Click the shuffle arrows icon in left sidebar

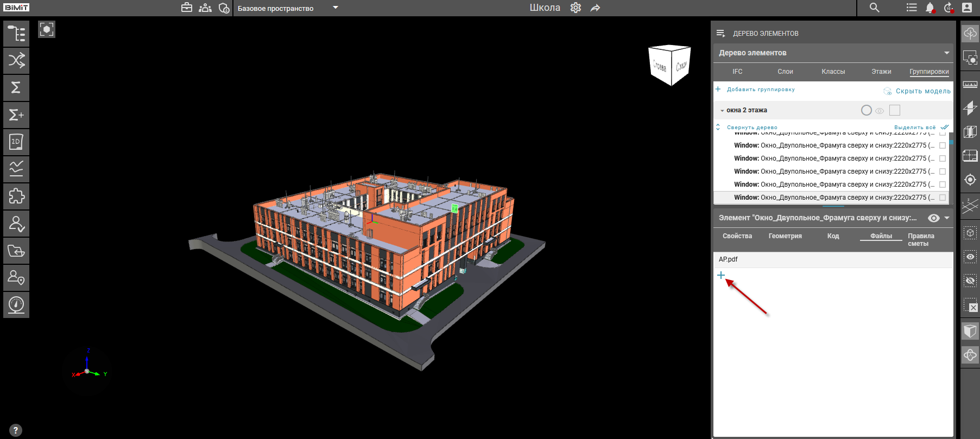pos(16,60)
